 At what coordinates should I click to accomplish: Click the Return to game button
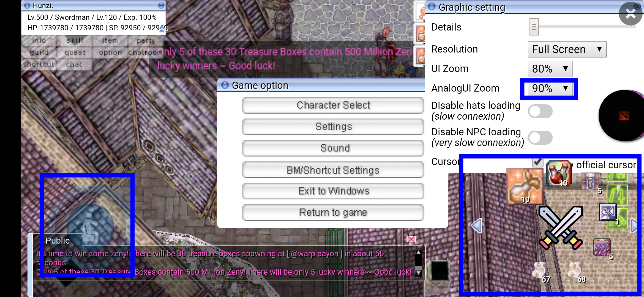point(333,213)
